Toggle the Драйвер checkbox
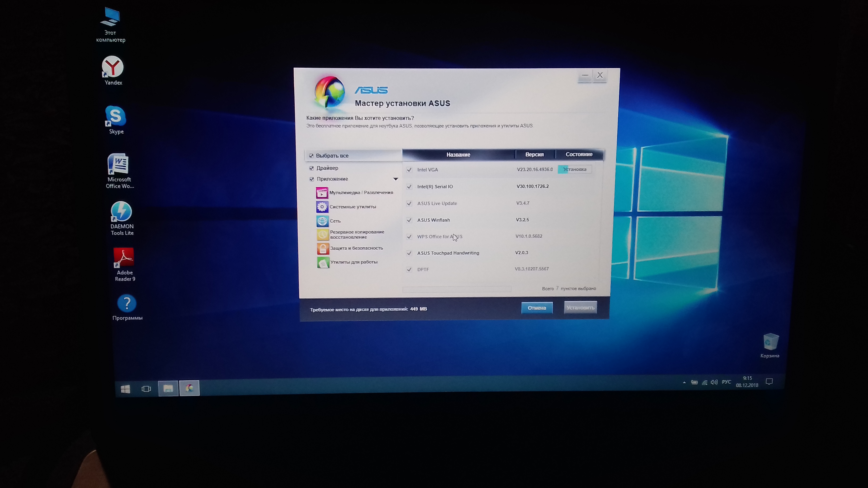This screenshot has height=488, width=868. [312, 168]
